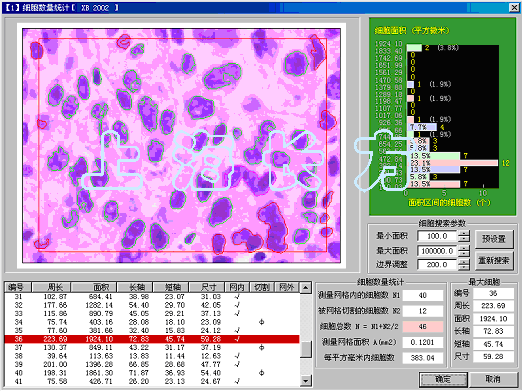522x391 pixels.
Task: Click the 周长 column header
Action: (x=52, y=287)
